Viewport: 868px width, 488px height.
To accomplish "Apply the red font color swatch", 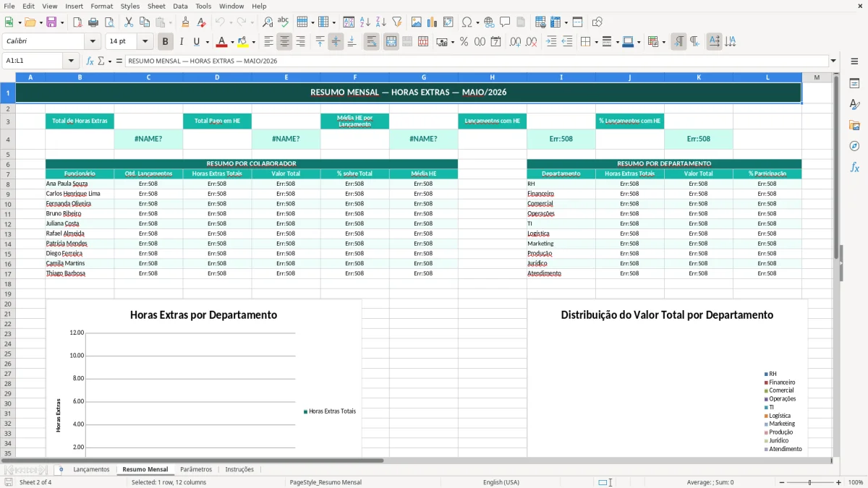I will click(x=222, y=42).
